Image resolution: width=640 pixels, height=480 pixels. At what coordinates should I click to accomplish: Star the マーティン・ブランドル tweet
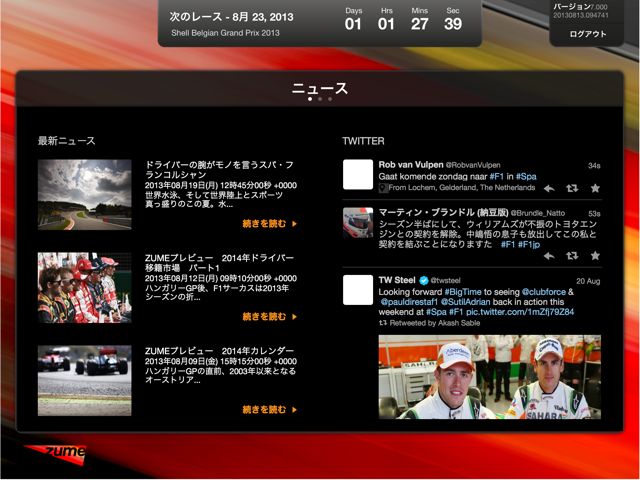pyautogui.click(x=595, y=256)
